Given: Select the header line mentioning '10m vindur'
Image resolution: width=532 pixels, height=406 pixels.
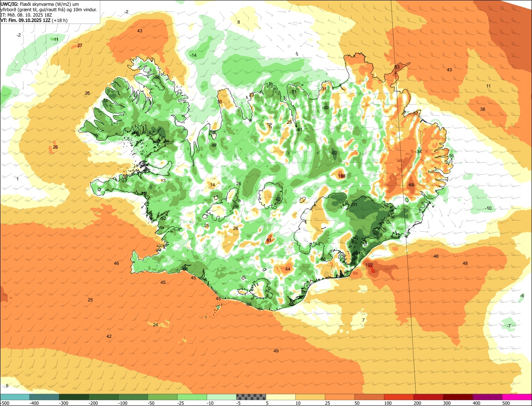Looking at the screenshot, I should tap(49, 9).
